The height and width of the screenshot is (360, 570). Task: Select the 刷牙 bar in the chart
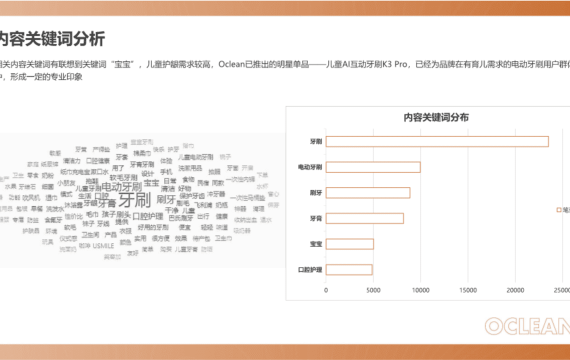tap(368, 193)
